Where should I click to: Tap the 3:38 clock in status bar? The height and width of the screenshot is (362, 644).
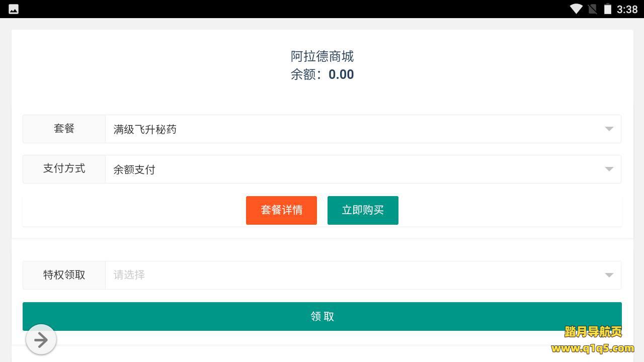coord(627,9)
